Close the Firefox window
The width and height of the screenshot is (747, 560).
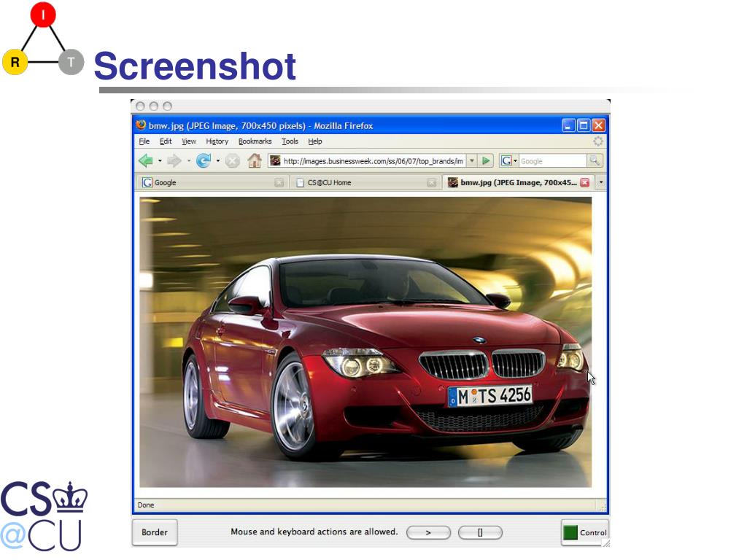pos(598,125)
